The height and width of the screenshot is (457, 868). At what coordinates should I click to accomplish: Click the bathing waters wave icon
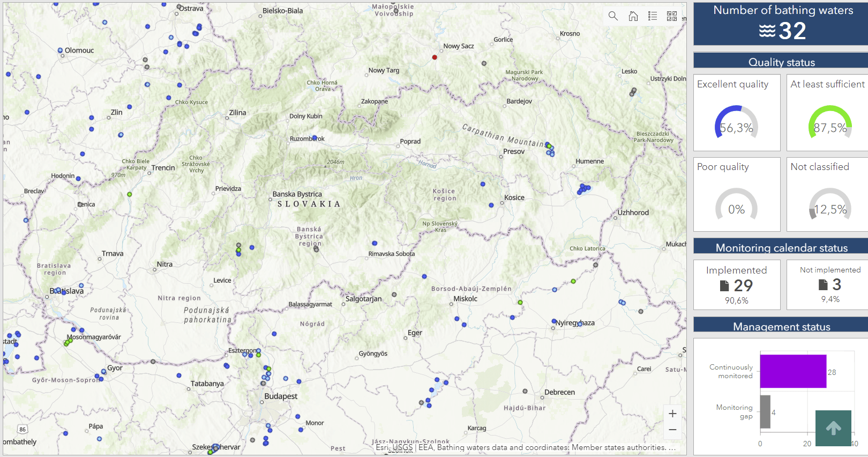[x=767, y=31]
